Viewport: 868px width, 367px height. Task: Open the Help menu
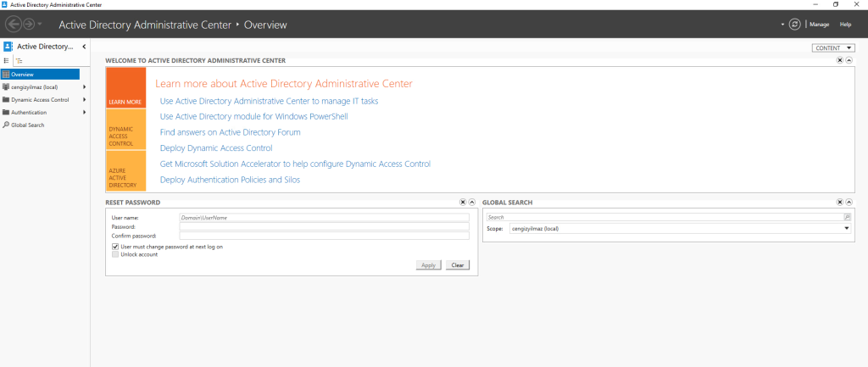click(x=845, y=25)
